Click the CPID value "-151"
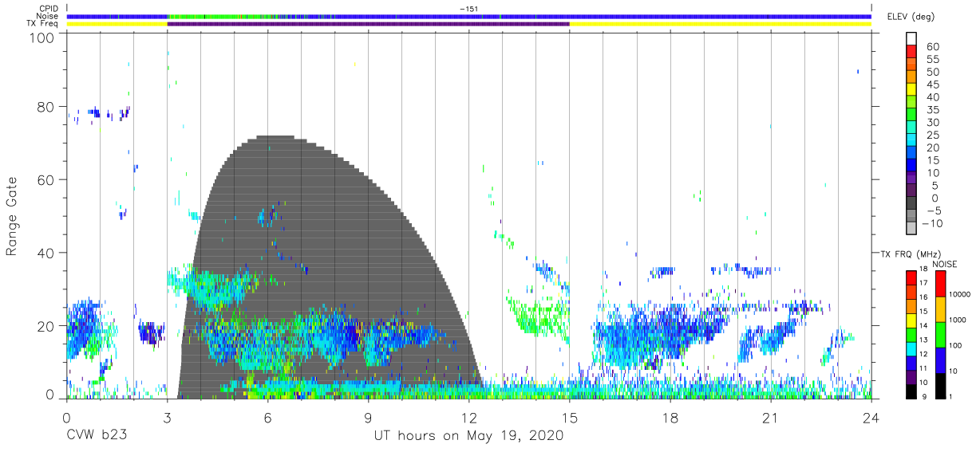980x452 pixels. point(469,9)
